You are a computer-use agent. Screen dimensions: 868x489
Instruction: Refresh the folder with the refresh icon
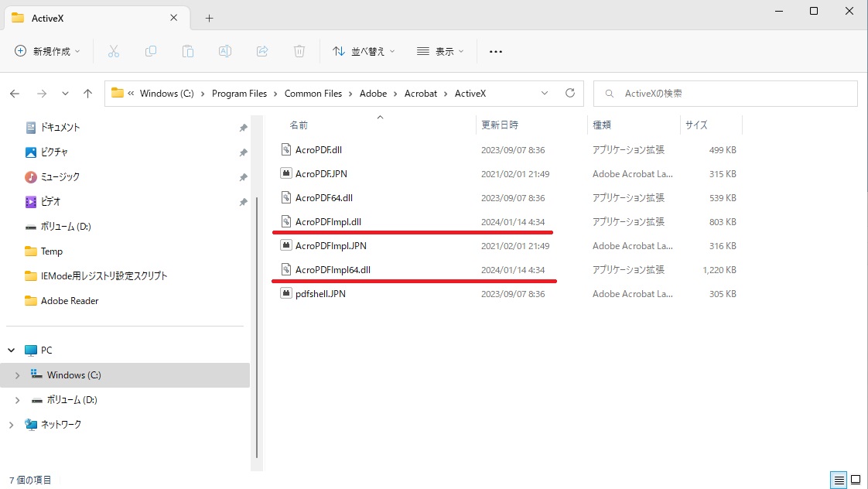[x=570, y=93]
